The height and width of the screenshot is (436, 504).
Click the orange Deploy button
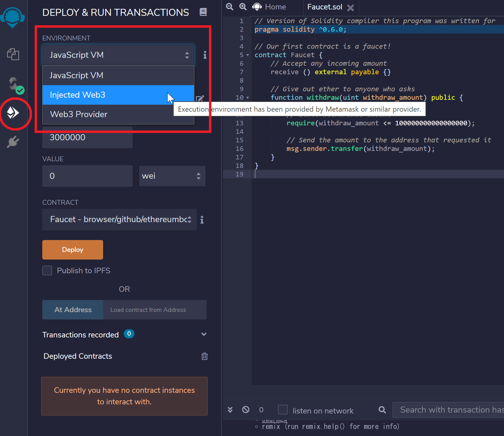(73, 250)
